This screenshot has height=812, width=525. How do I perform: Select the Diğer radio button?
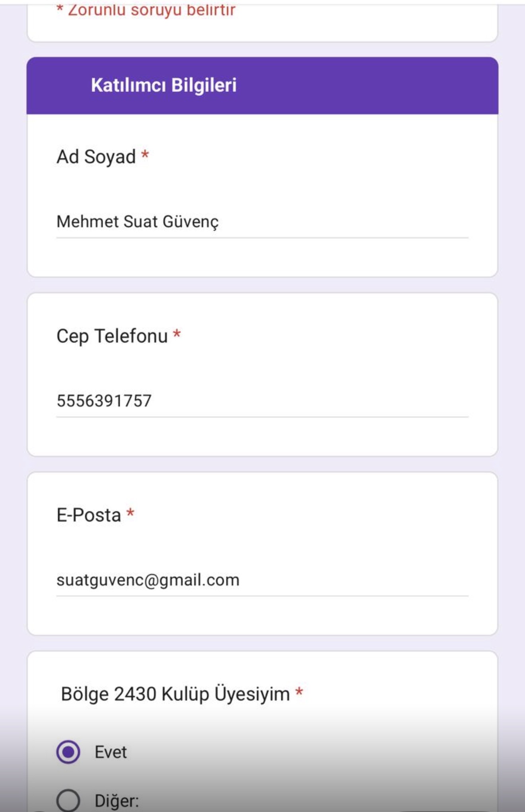click(x=68, y=800)
